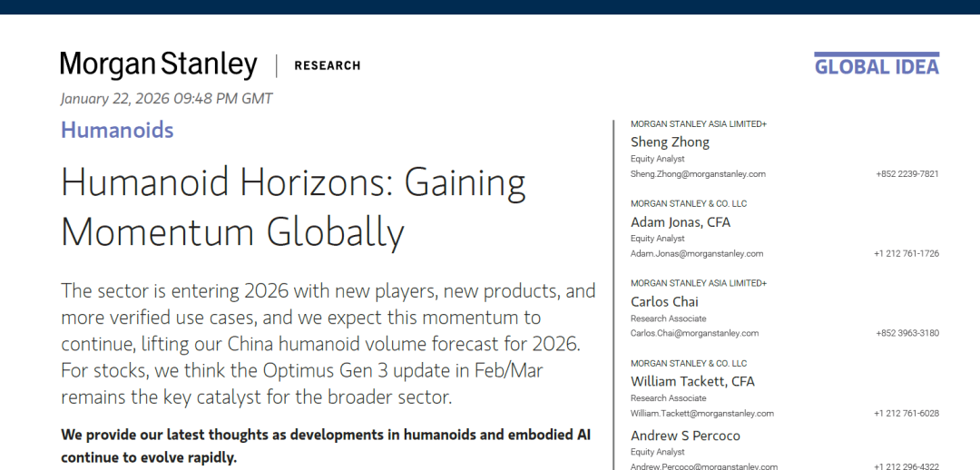Click analyst name William Tackett, CFA
980x470 pixels.
(x=692, y=381)
